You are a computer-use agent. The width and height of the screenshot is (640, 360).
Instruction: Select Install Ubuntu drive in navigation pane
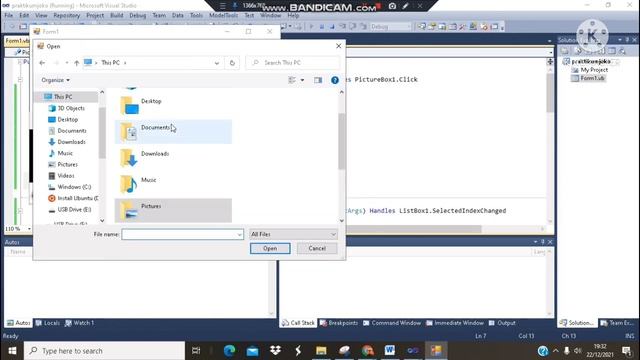[x=78, y=198]
